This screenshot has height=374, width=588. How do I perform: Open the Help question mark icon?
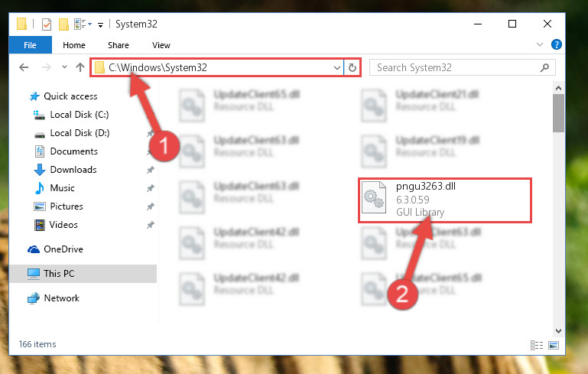pyautogui.click(x=556, y=44)
